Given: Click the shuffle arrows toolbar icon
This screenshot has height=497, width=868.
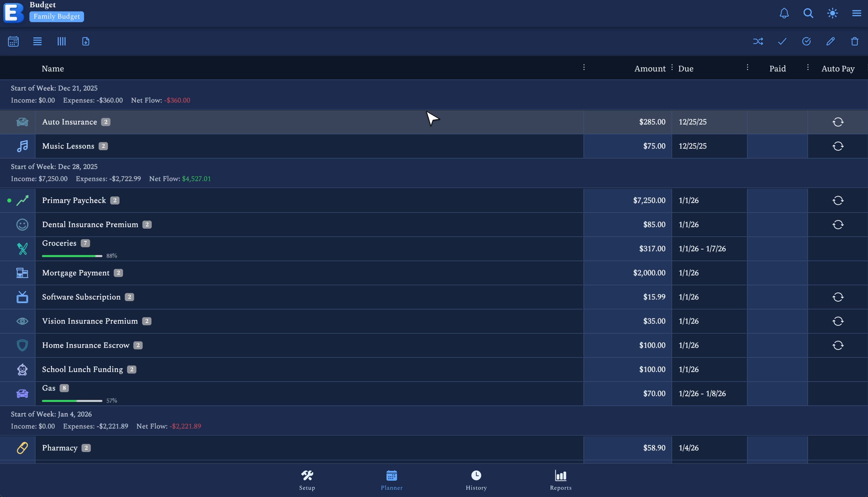Looking at the screenshot, I should tap(758, 42).
